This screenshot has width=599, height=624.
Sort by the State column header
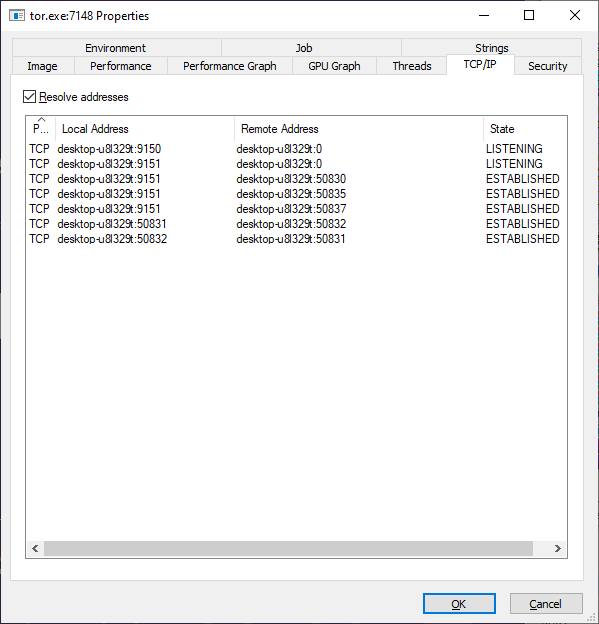point(525,129)
